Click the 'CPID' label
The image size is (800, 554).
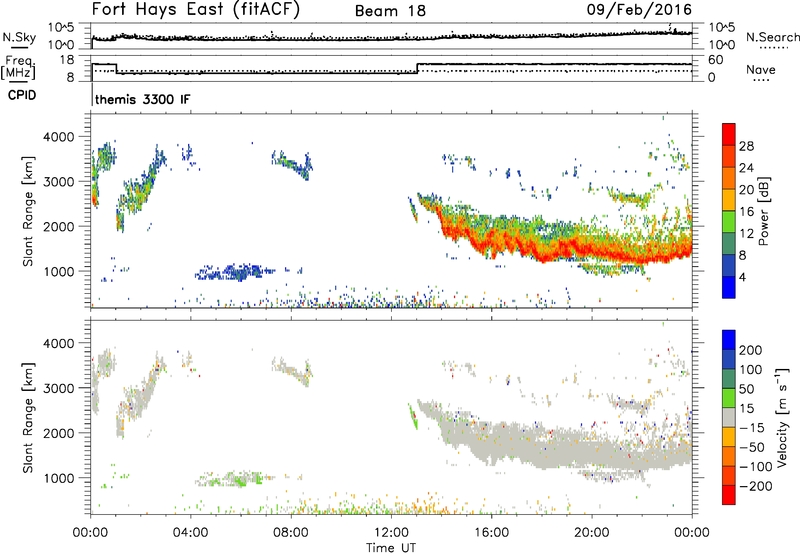coord(22,95)
